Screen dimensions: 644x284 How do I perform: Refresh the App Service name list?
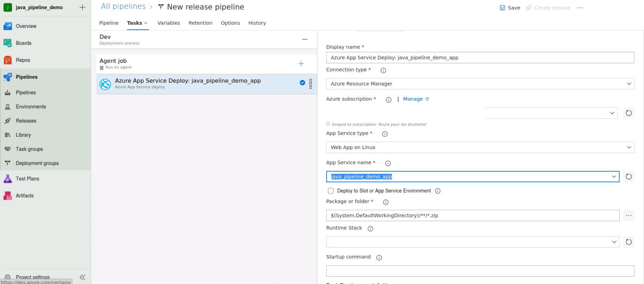[x=628, y=177]
